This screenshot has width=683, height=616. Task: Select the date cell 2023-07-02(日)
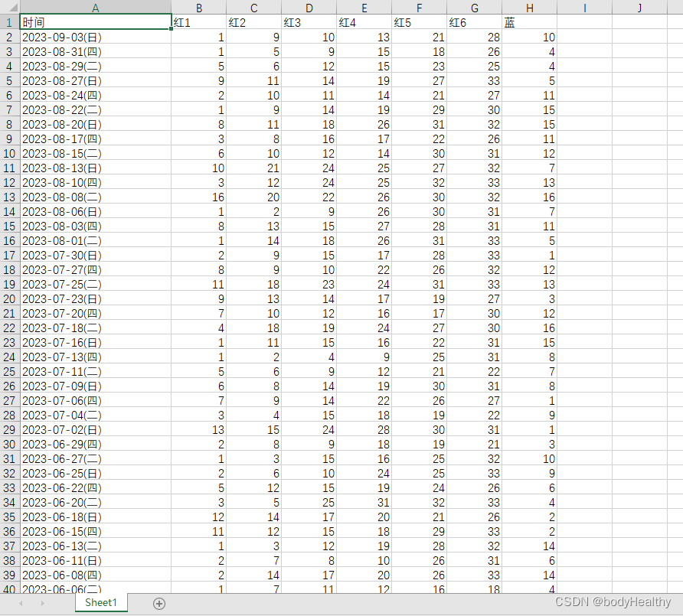[96, 430]
